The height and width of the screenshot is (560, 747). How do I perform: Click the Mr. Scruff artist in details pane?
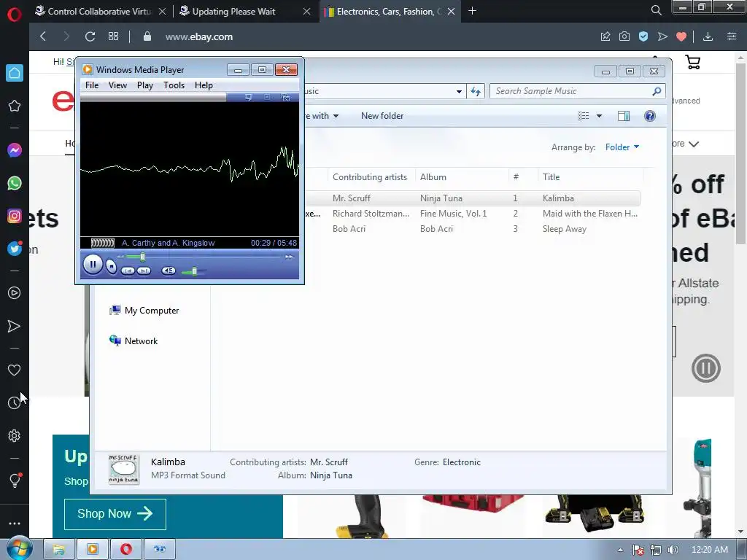[329, 462]
